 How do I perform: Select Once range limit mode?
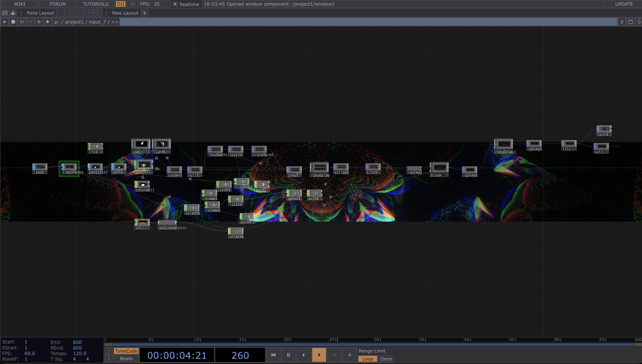pyautogui.click(x=386, y=359)
